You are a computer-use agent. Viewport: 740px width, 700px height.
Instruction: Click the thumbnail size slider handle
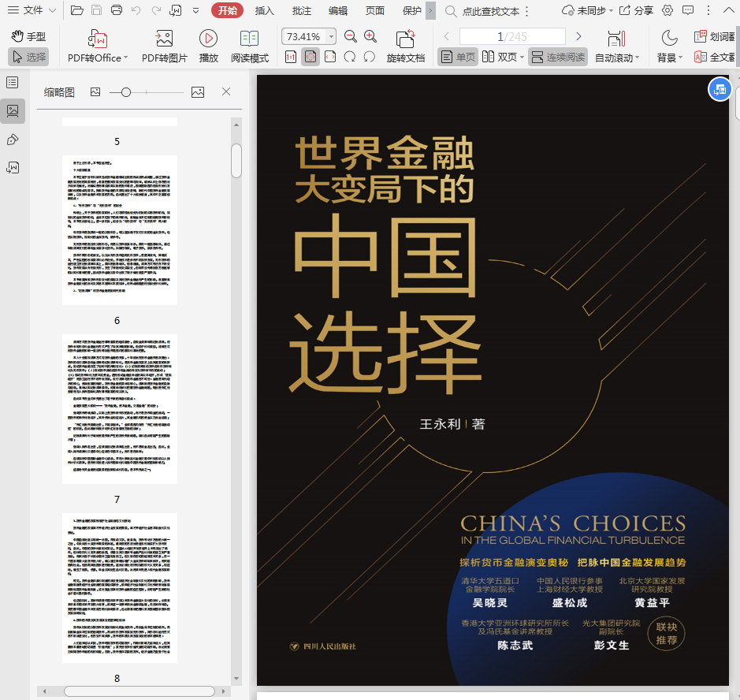point(125,92)
